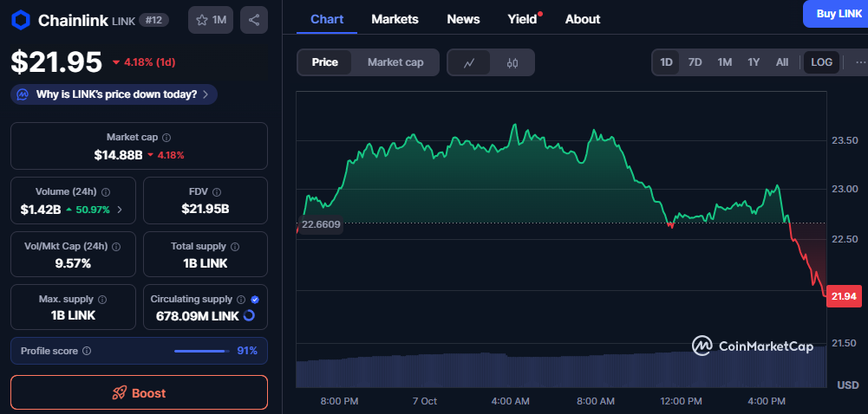Screen dimensions: 868x414
Task: Click the share icon next to watchlist
Action: (x=253, y=19)
